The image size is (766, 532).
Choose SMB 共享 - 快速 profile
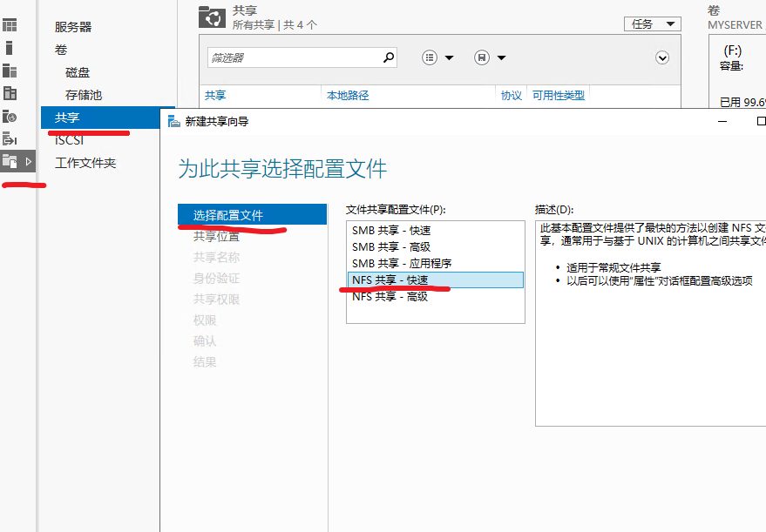pyautogui.click(x=391, y=231)
